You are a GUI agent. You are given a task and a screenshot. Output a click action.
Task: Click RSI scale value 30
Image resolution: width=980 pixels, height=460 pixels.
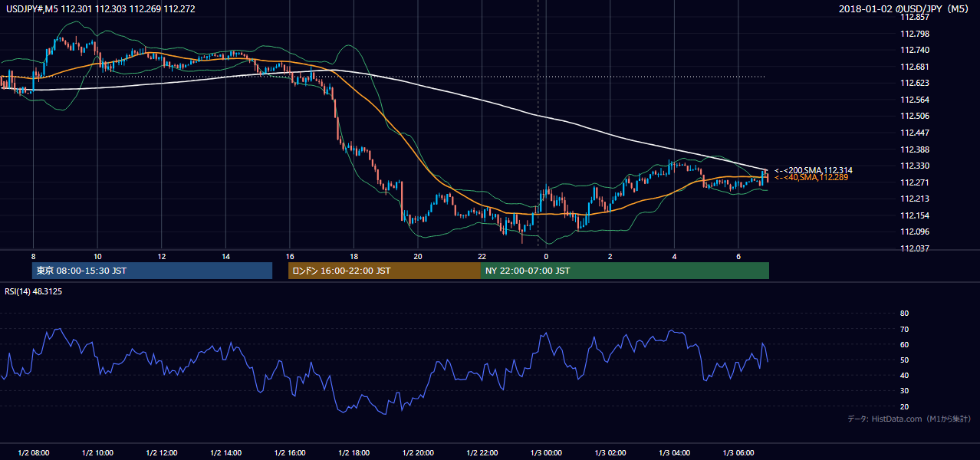(x=905, y=391)
